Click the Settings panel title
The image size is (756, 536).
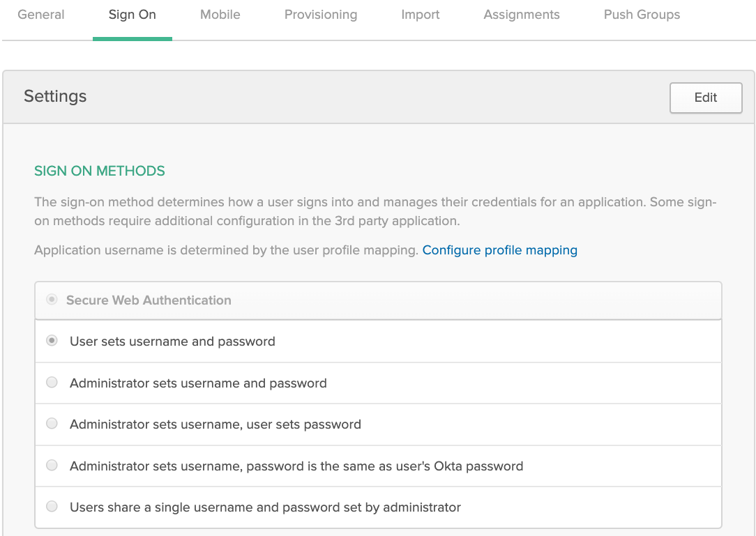(x=54, y=96)
